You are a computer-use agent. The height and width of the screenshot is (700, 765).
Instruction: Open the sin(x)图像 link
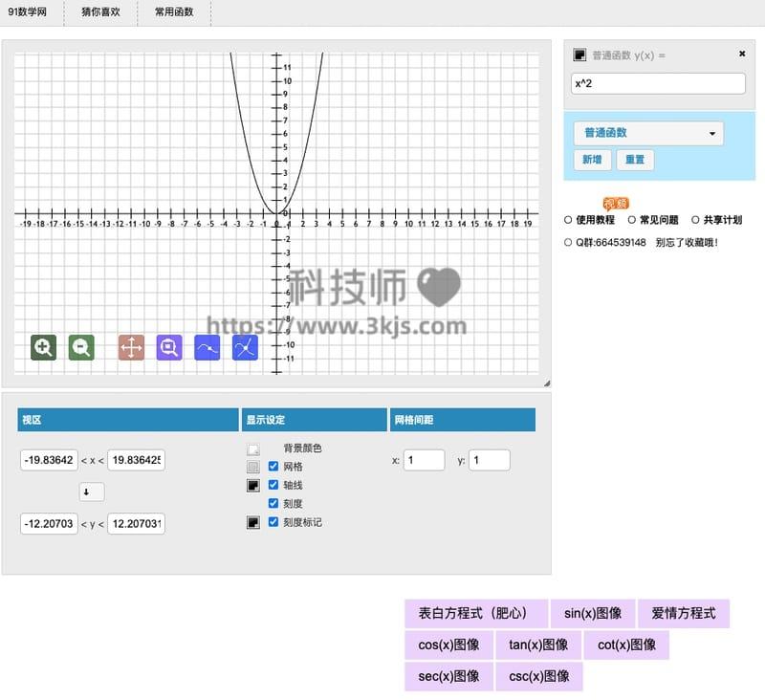click(593, 613)
